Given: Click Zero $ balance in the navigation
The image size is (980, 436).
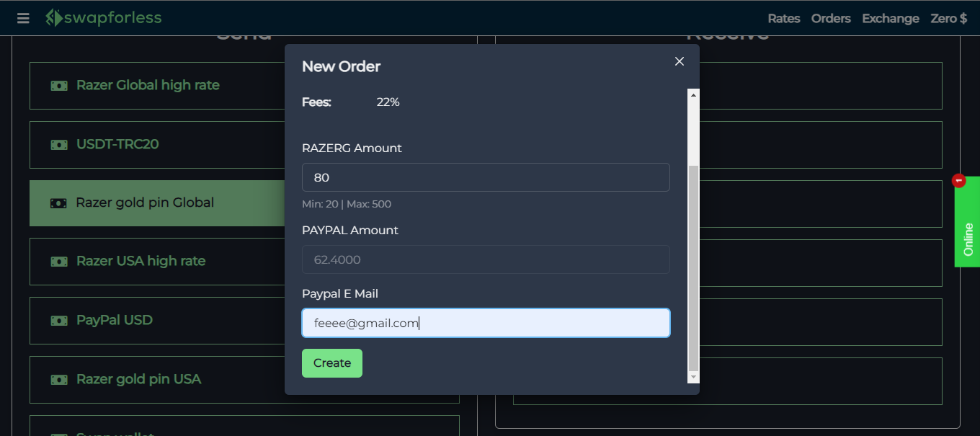Looking at the screenshot, I should tap(949, 19).
